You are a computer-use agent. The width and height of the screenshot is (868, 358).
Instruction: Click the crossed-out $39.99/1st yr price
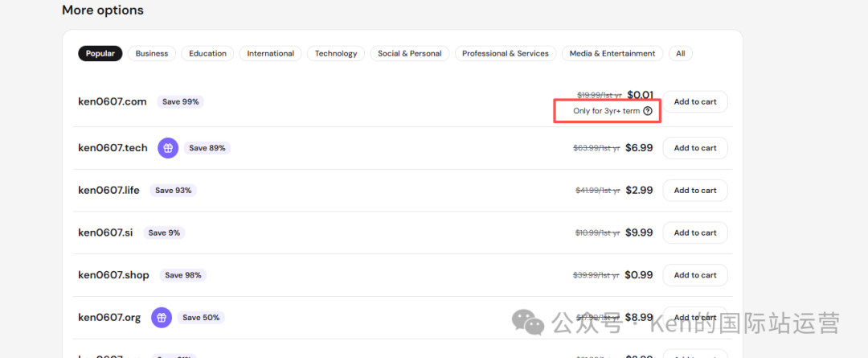pos(596,275)
